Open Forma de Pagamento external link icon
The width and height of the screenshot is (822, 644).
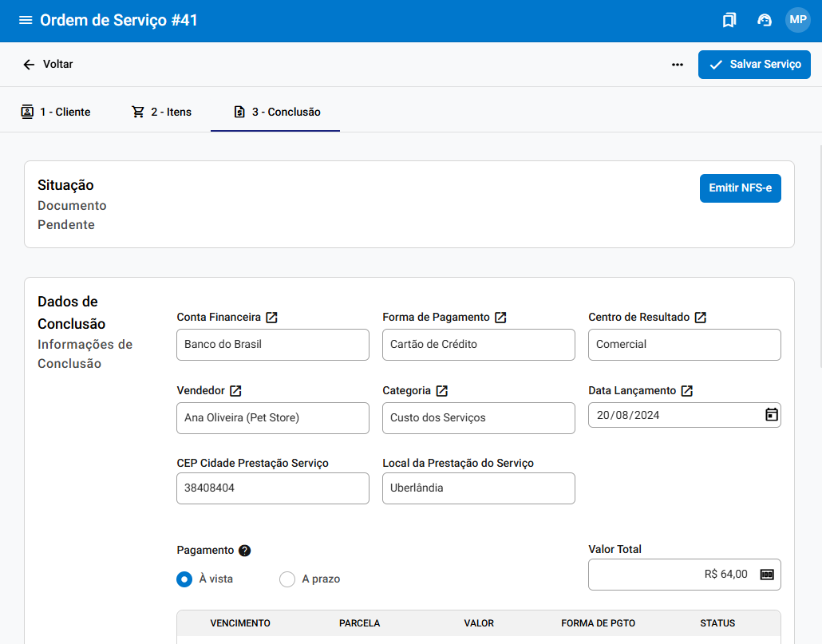pyautogui.click(x=500, y=318)
